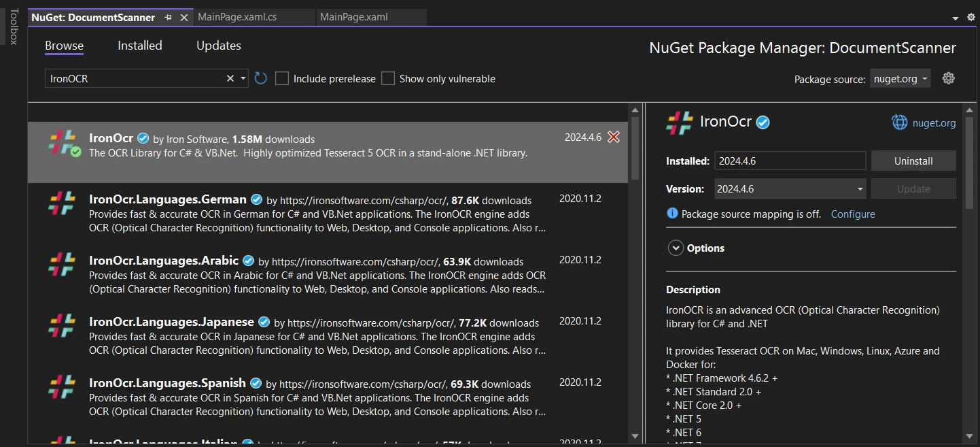Open the Version 2024.4.6 dropdown
The image size is (980, 447).
[790, 189]
